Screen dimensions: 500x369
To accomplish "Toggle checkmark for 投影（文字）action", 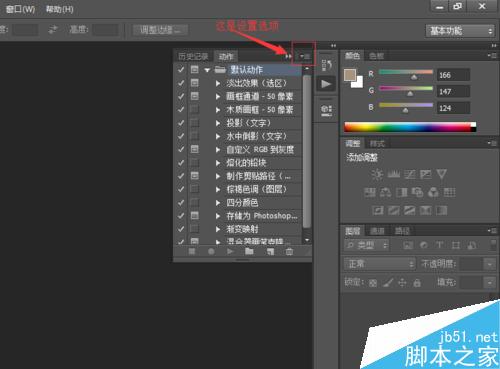I will [181, 123].
